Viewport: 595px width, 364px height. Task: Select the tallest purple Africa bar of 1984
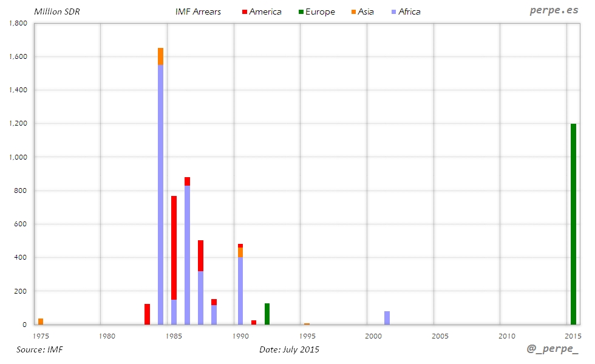pyautogui.click(x=160, y=194)
